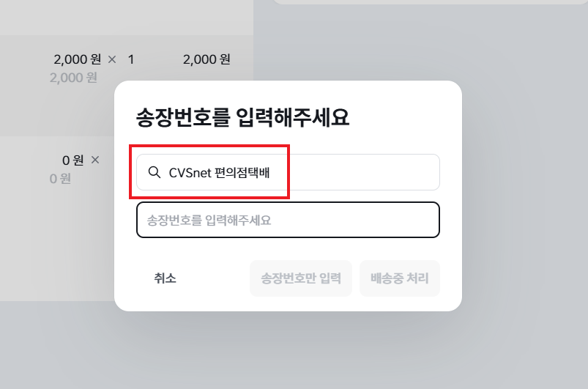Viewport: 588px width, 389px height.
Task: Click the 2,000 원 row total amount
Action: point(206,59)
